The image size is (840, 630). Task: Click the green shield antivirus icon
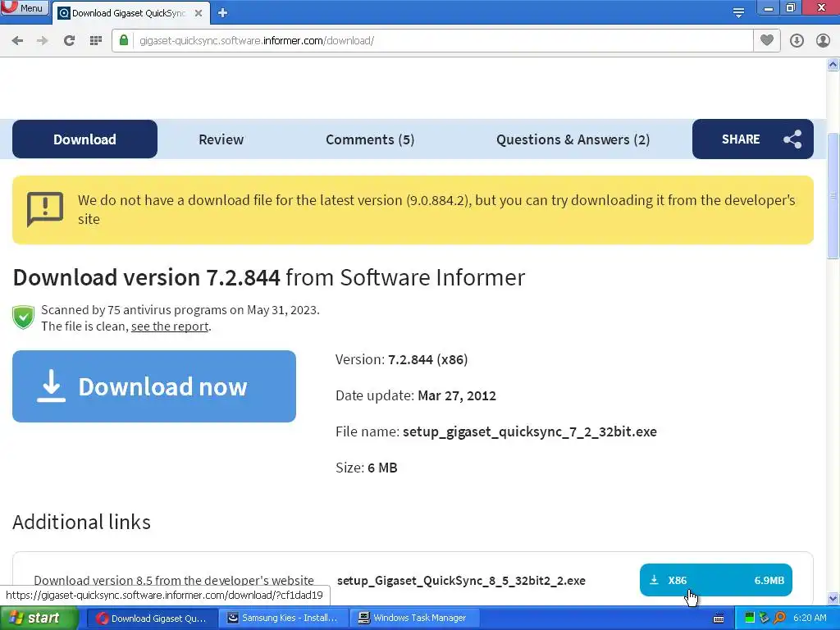(24, 317)
